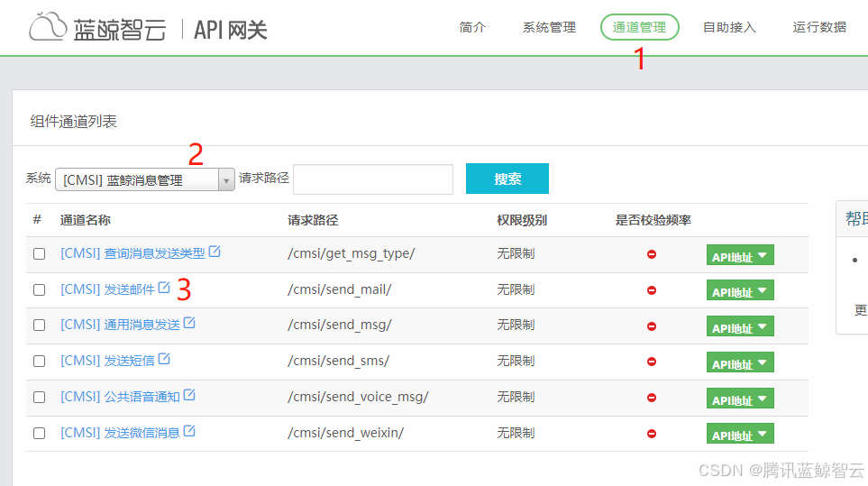The height and width of the screenshot is (486, 868).
Task: Open the [CMSI] 发送邮件 channel link
Action: tap(107, 289)
